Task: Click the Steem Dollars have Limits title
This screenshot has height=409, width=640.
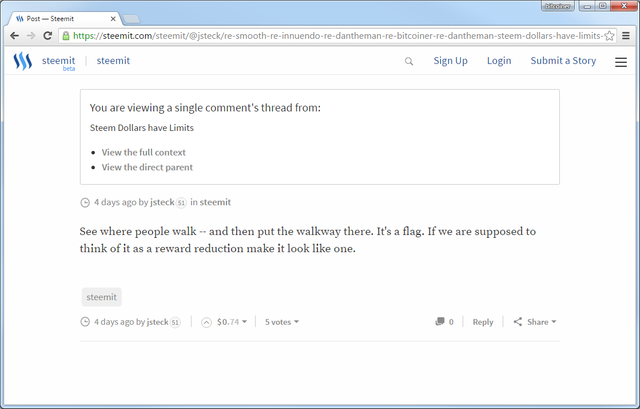Action: click(x=142, y=128)
